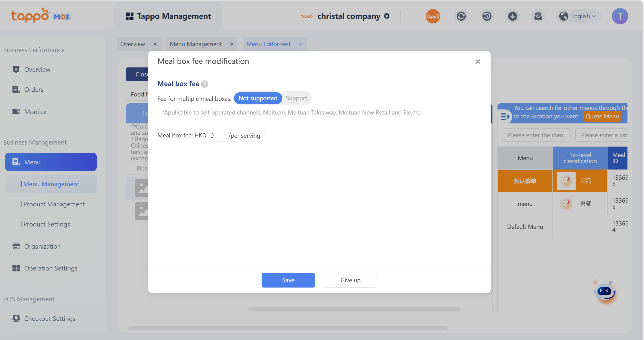
Task: Click the Give up button
Action: tap(350, 280)
